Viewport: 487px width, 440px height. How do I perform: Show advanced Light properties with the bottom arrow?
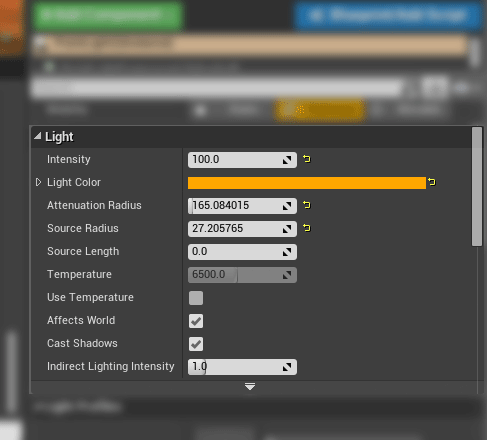tap(250, 387)
